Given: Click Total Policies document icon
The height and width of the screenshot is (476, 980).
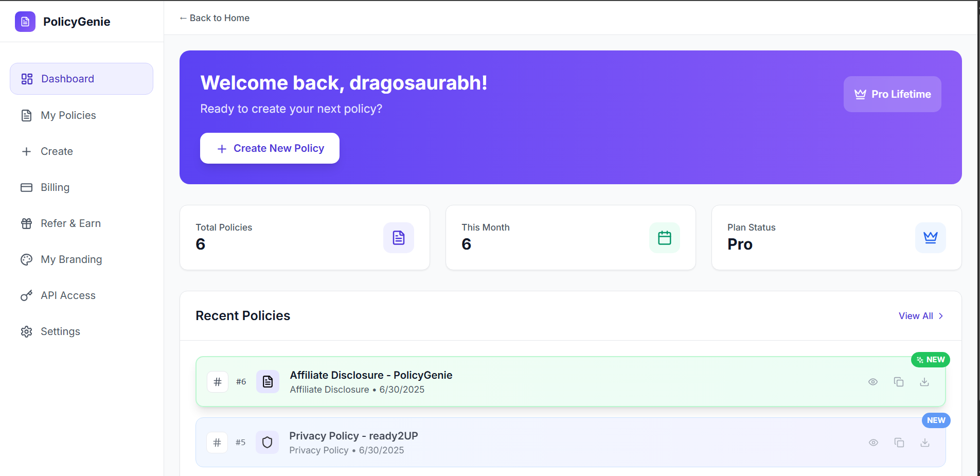Looking at the screenshot, I should click(399, 238).
